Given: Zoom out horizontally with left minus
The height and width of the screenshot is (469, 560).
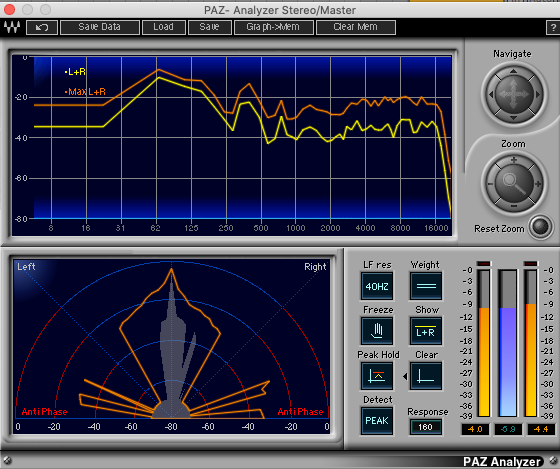Looking at the screenshot, I should (490, 184).
